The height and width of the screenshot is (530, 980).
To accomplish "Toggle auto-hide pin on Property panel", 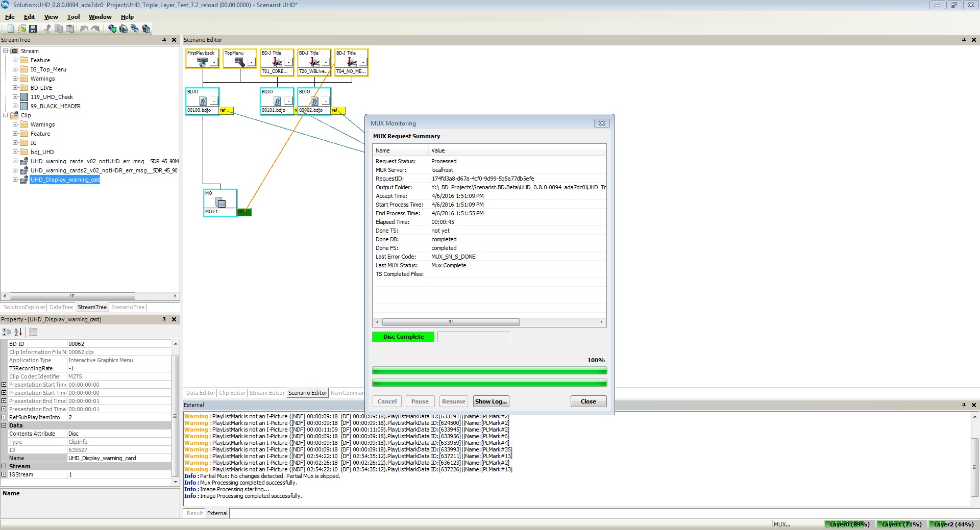I will click(x=164, y=319).
